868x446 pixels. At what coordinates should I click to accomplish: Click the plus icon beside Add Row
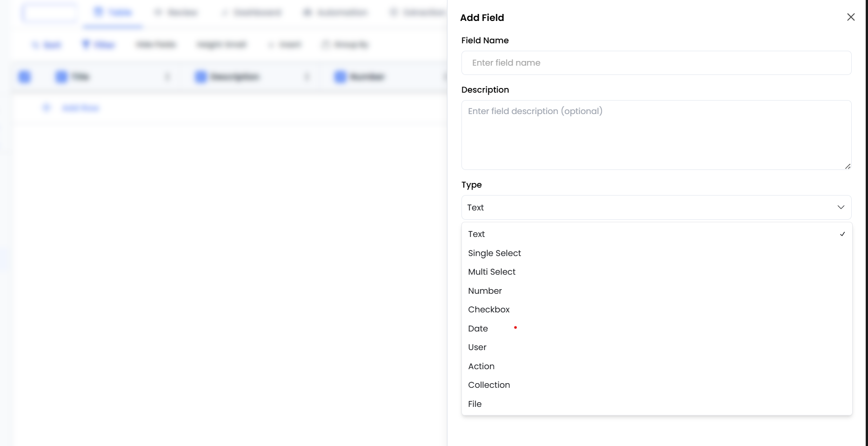point(46,108)
